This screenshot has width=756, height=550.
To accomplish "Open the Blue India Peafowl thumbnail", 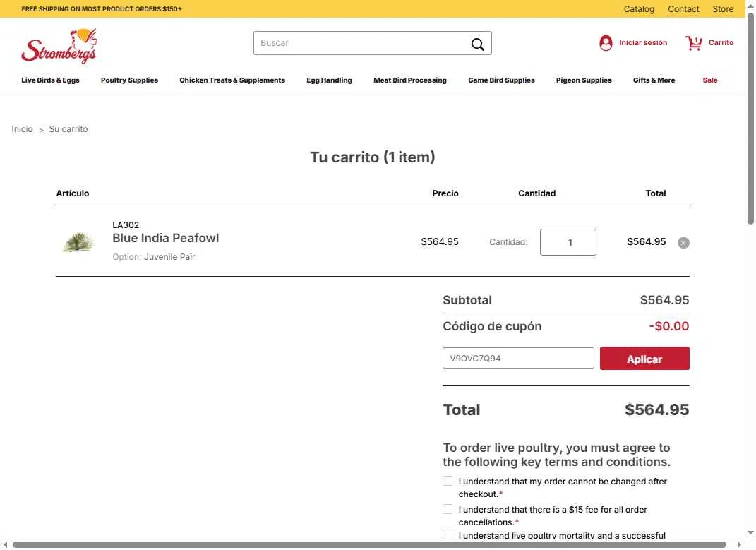I will (x=78, y=241).
